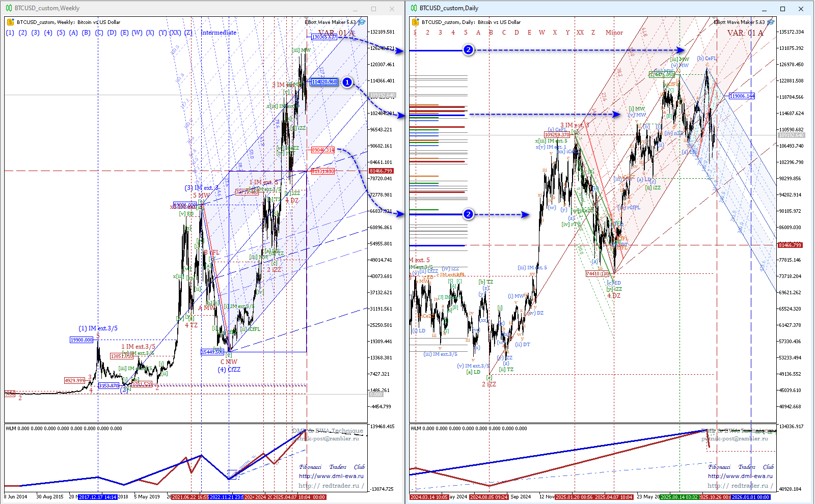Screen dimensions: 815x504
Task: Click the expert advisor cap icon on Weekly chart
Action: pyautogui.click(x=362, y=22)
